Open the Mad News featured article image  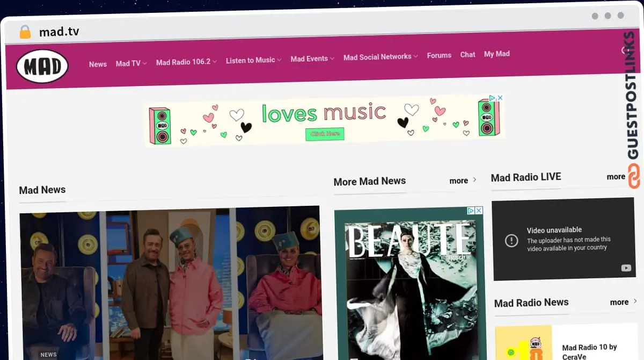point(171,283)
